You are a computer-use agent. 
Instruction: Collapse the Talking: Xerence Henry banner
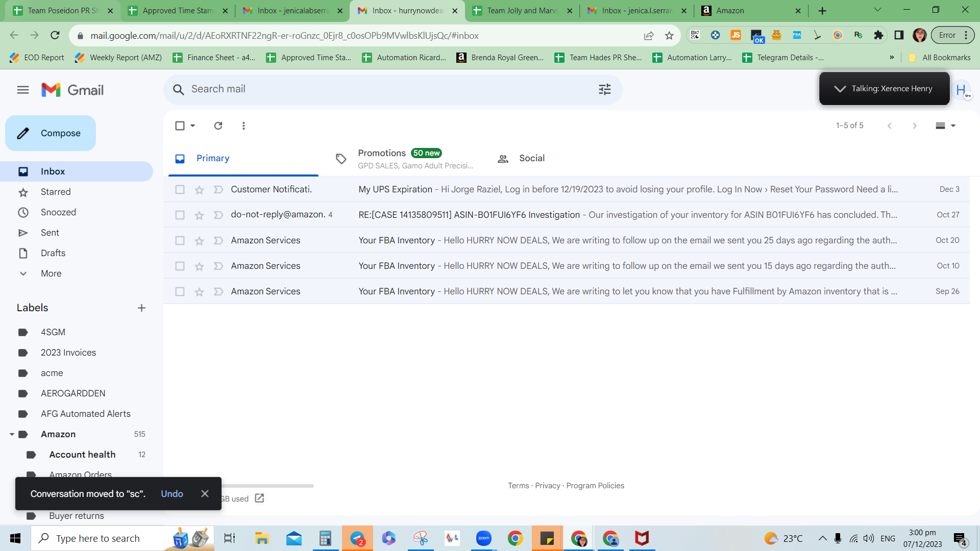pyautogui.click(x=840, y=89)
